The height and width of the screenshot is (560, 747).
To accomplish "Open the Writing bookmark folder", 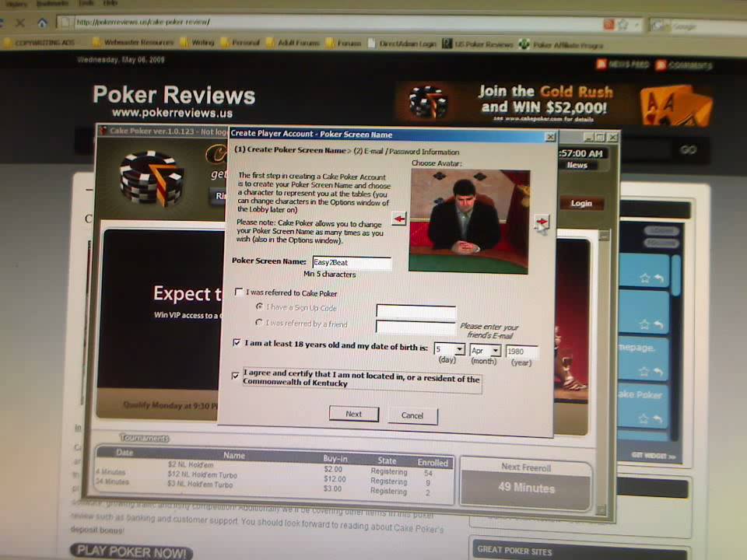I will (198, 43).
